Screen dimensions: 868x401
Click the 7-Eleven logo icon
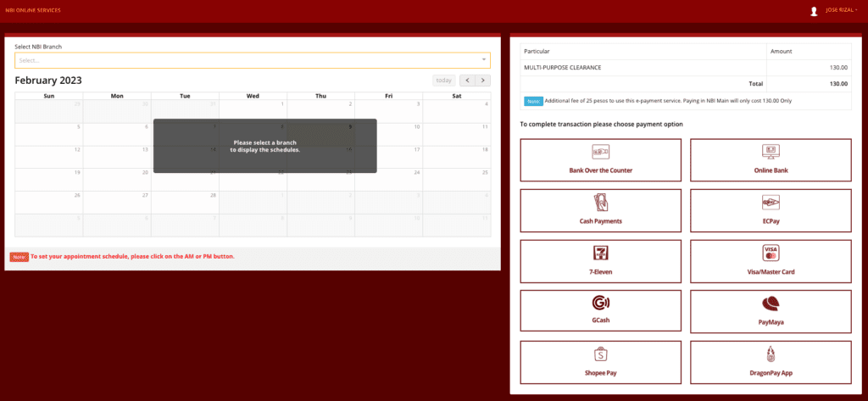pos(601,253)
